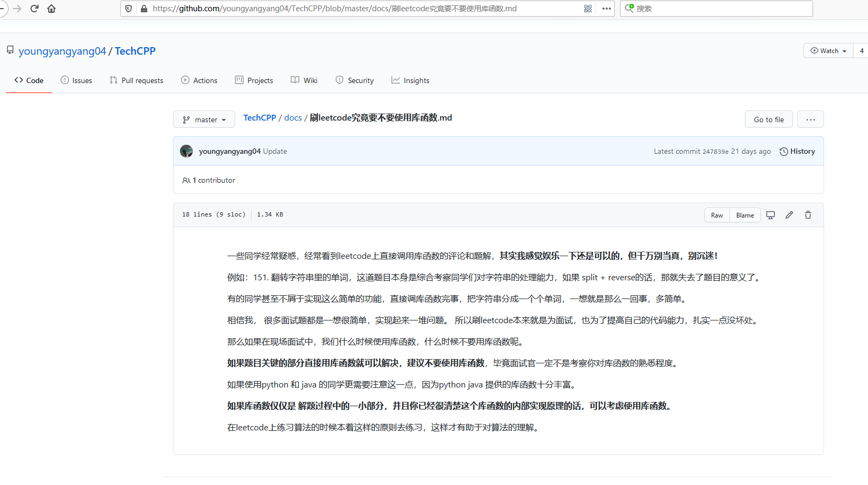Click the Go to file button

[x=768, y=119]
